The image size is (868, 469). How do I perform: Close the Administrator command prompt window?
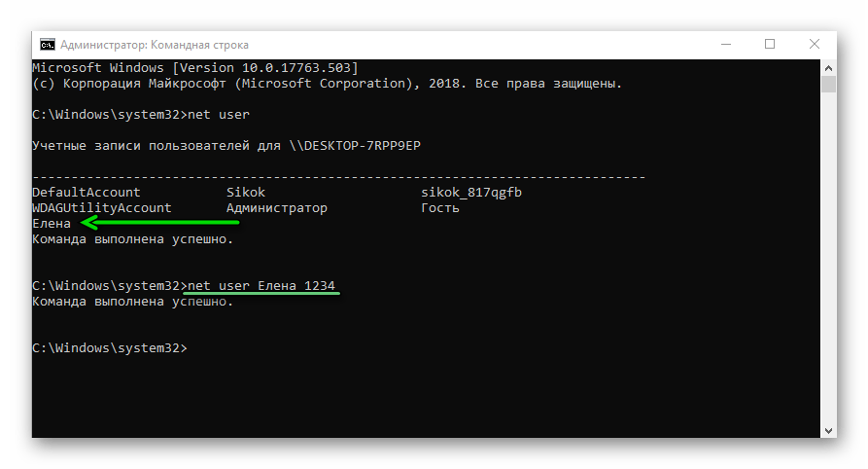[814, 45]
